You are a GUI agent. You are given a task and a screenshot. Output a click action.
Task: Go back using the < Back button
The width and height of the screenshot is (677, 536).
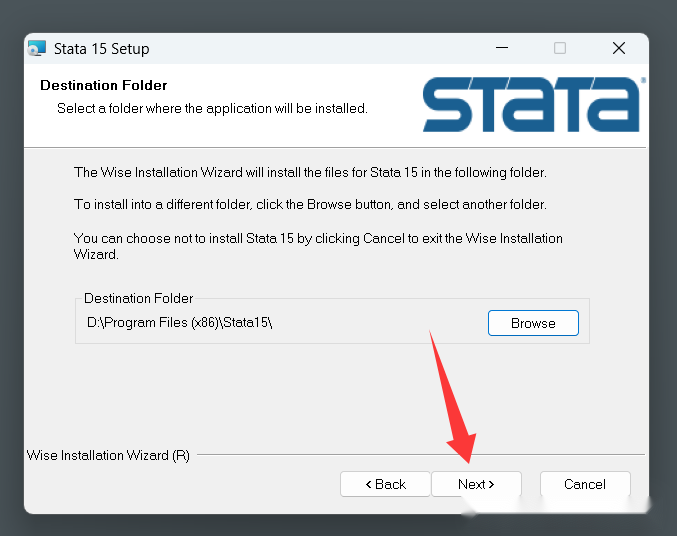(x=385, y=484)
